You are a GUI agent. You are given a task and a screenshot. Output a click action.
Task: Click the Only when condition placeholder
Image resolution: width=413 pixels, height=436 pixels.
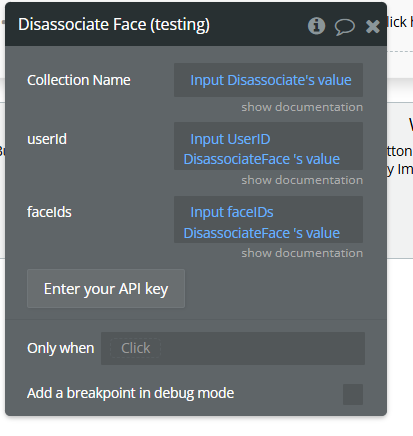pyautogui.click(x=135, y=348)
